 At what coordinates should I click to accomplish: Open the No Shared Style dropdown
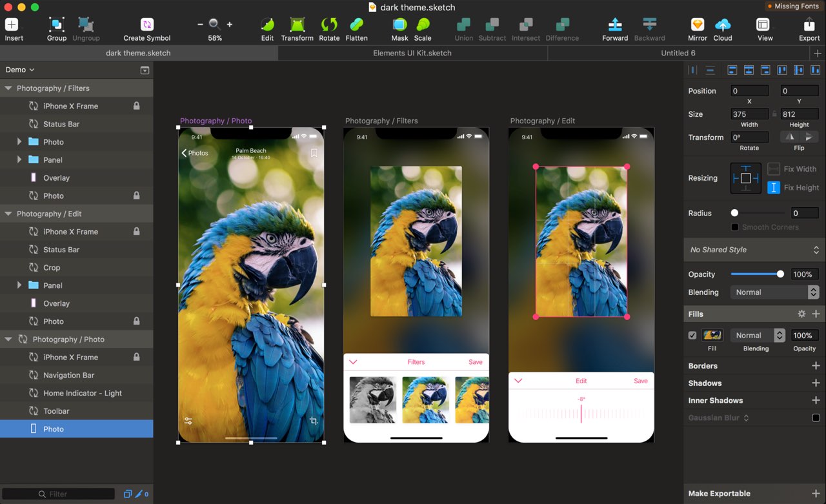[x=754, y=250]
